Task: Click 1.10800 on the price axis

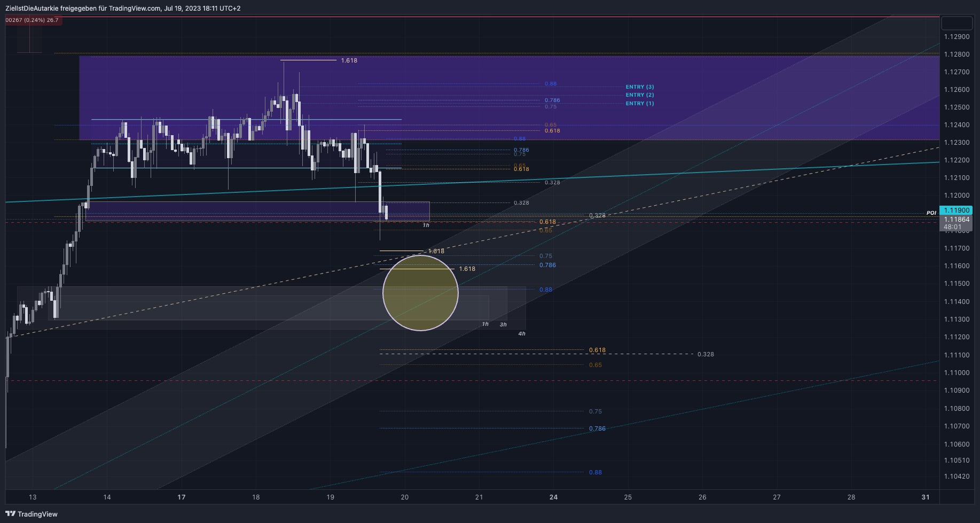Action: coord(957,409)
